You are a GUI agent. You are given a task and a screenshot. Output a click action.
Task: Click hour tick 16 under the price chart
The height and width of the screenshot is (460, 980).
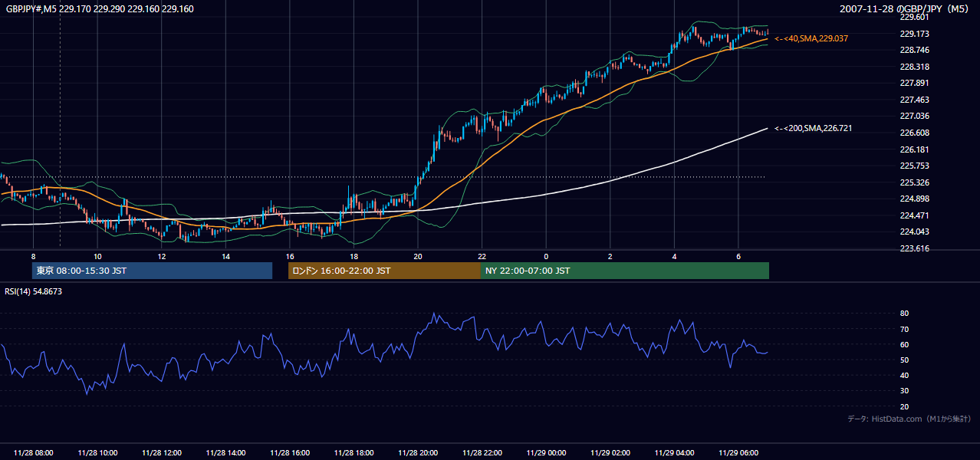290,256
